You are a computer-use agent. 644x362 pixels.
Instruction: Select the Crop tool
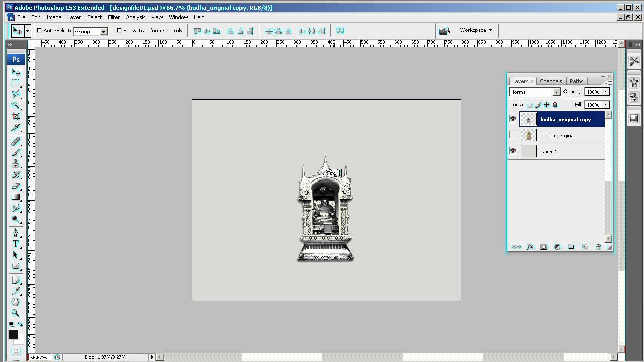(16, 116)
